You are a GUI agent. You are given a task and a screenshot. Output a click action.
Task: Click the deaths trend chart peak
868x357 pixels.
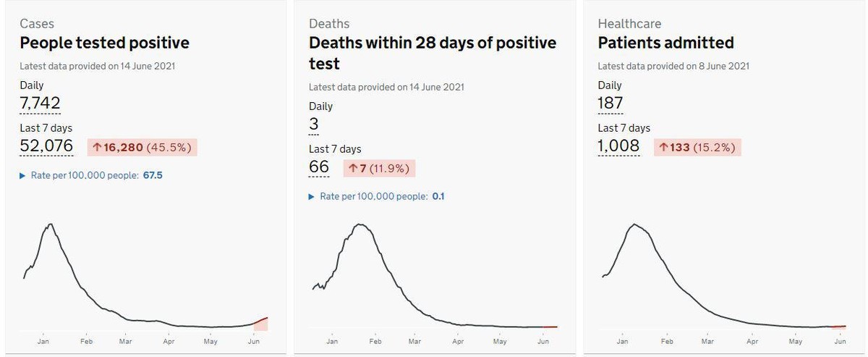click(359, 224)
